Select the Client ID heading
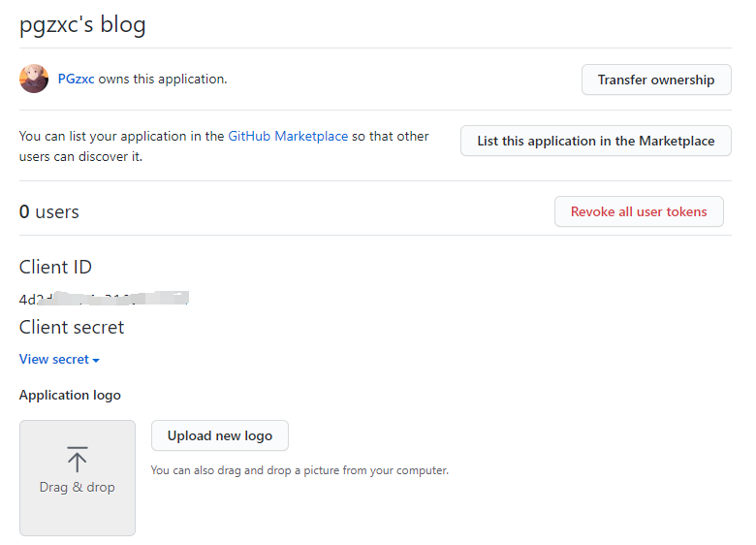 55,267
